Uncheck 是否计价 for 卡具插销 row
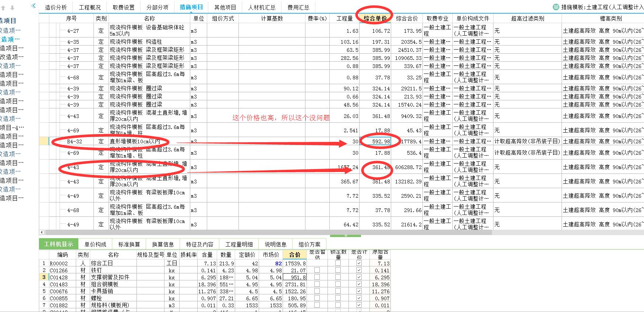This screenshot has height=312, width=644. point(359,291)
